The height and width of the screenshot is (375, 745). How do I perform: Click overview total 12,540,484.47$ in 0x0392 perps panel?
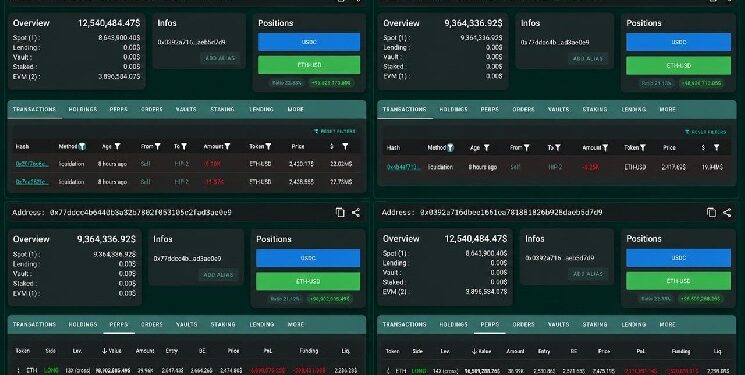point(476,239)
